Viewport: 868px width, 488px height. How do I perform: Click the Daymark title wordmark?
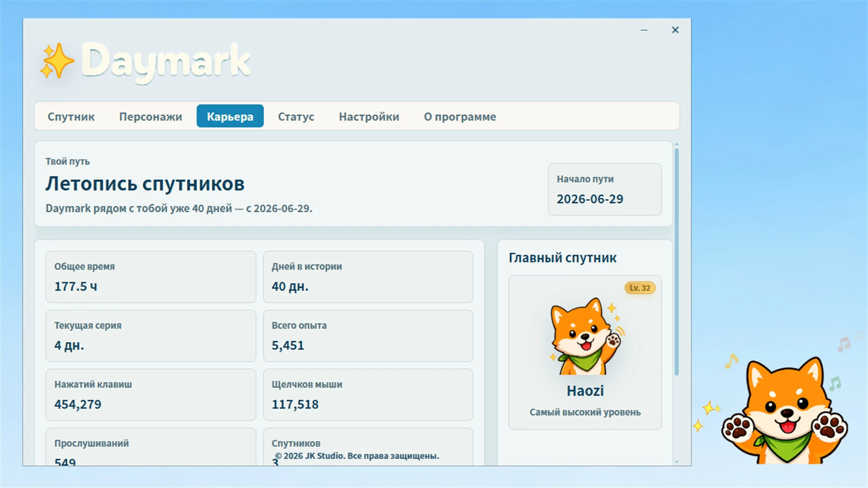pyautogui.click(x=166, y=62)
